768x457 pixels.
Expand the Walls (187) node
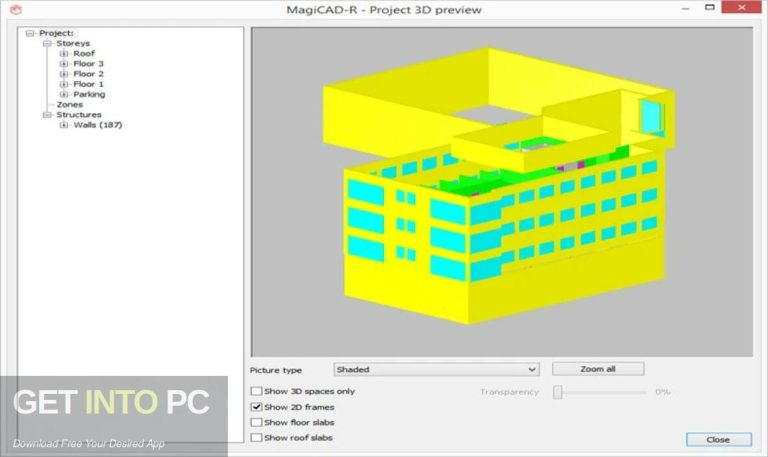[64, 125]
